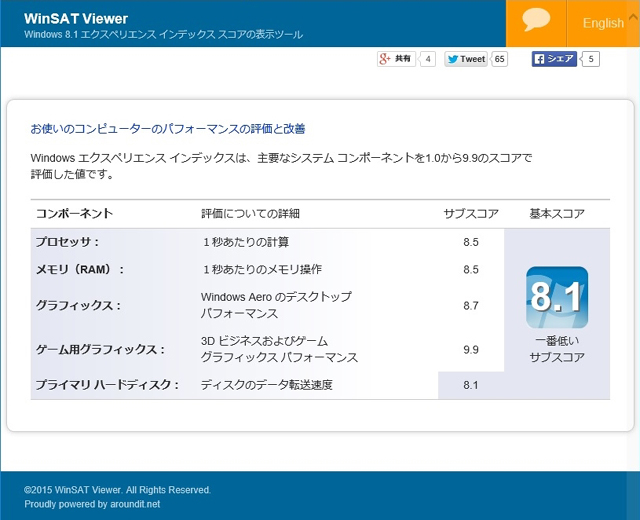
Task: Click the chevron arrow beside English
Action: pos(634,17)
